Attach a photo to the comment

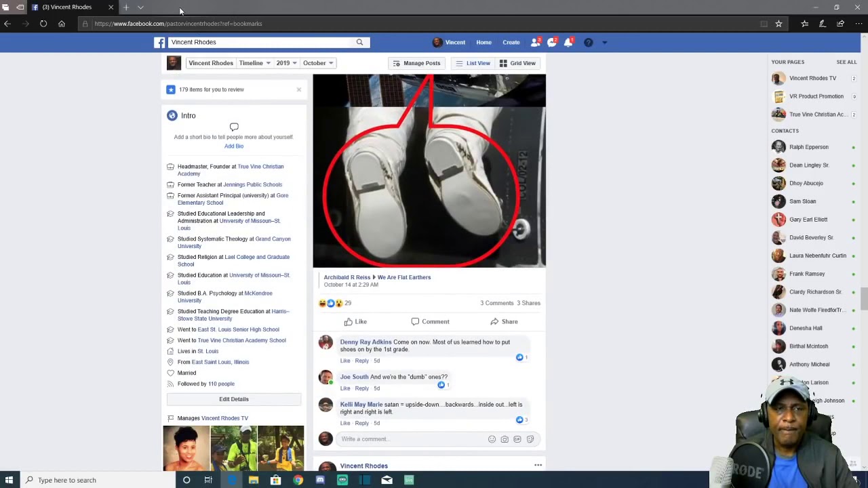pyautogui.click(x=505, y=439)
